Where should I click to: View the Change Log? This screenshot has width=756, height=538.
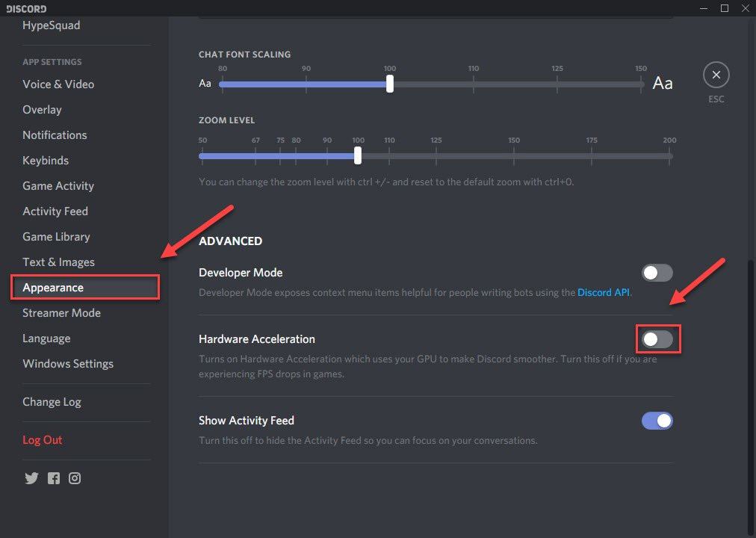(x=52, y=402)
